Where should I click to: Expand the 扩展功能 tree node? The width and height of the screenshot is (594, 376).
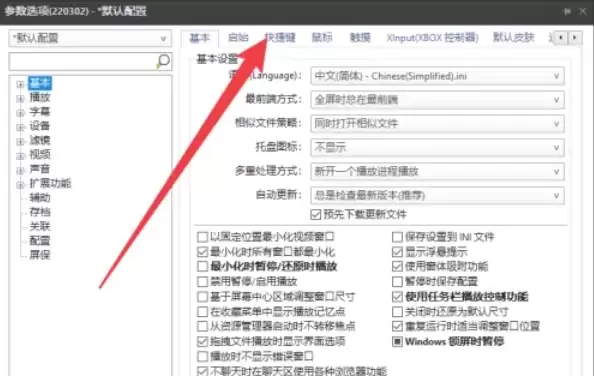click(x=20, y=185)
